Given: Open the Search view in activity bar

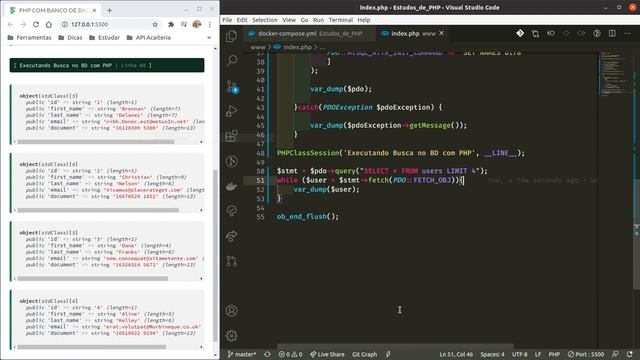Looking at the screenshot, I should (x=231, y=61).
